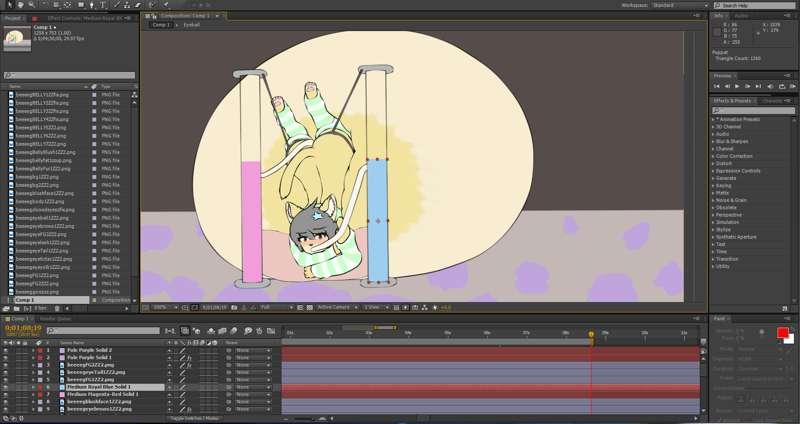Select the Project panel tab
Image resolution: width=800 pixels, height=424 pixels.
coord(13,18)
